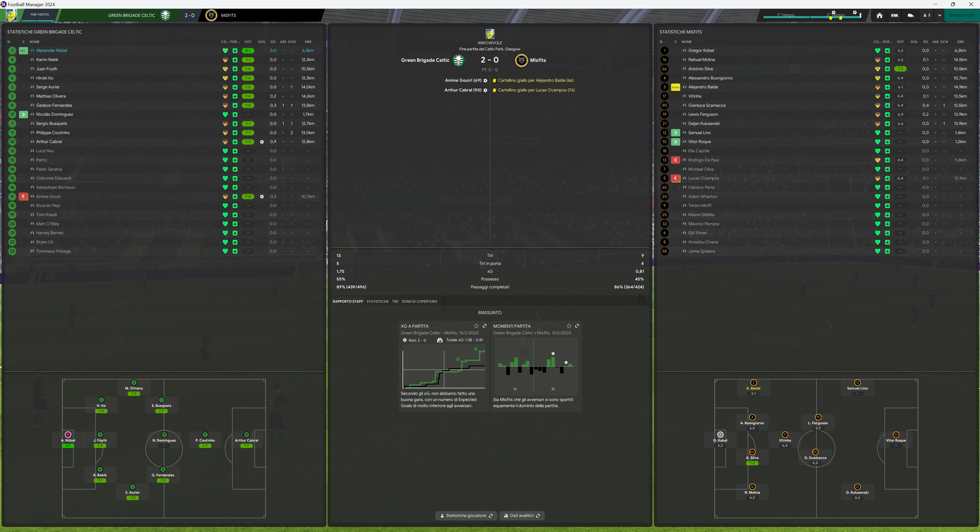Screen dimensions: 980x532
Task: Click the MIC badge beside Alexander Nübel
Action: coord(23,51)
